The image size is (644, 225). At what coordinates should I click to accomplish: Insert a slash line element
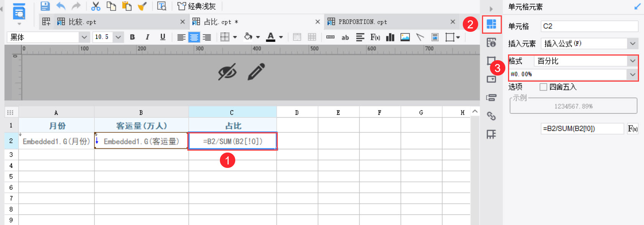tap(420, 37)
